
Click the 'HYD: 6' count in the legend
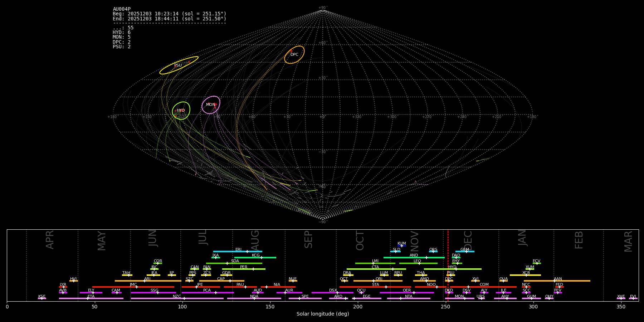tap(122, 33)
